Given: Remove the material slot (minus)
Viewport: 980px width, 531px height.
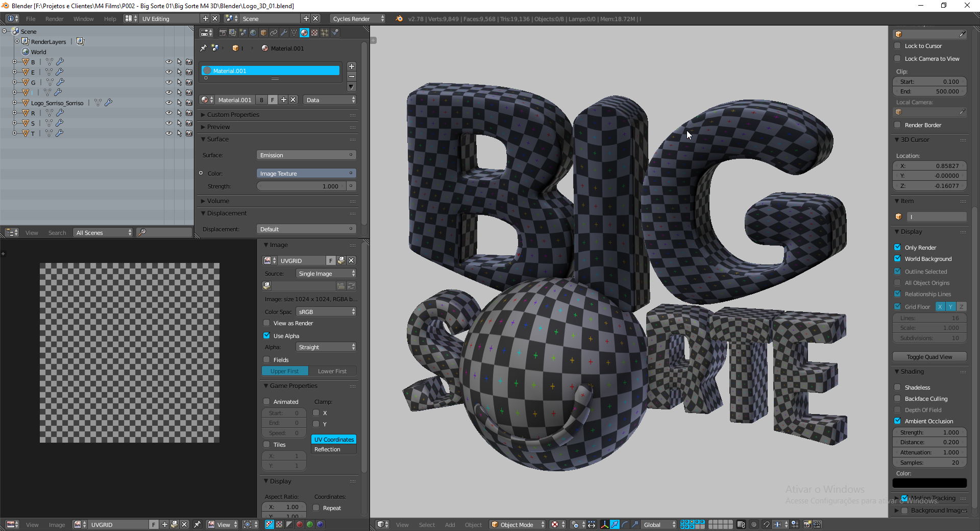Looking at the screenshot, I should (x=352, y=77).
